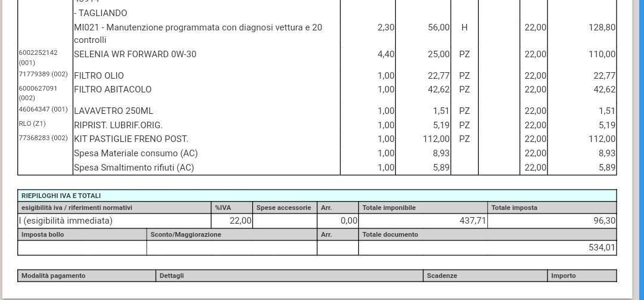Click Spesa Materiale consumo (AC) entry

pyautogui.click(x=135, y=153)
